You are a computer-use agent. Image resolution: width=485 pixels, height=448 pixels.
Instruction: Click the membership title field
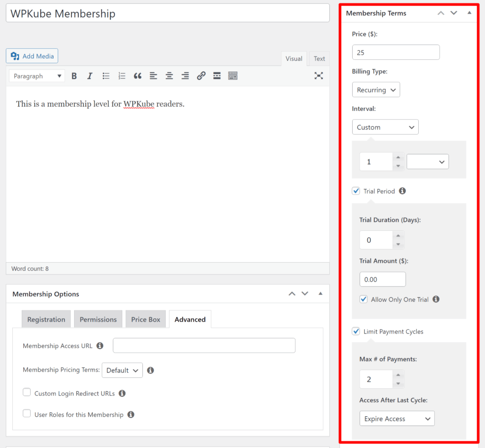click(x=168, y=13)
